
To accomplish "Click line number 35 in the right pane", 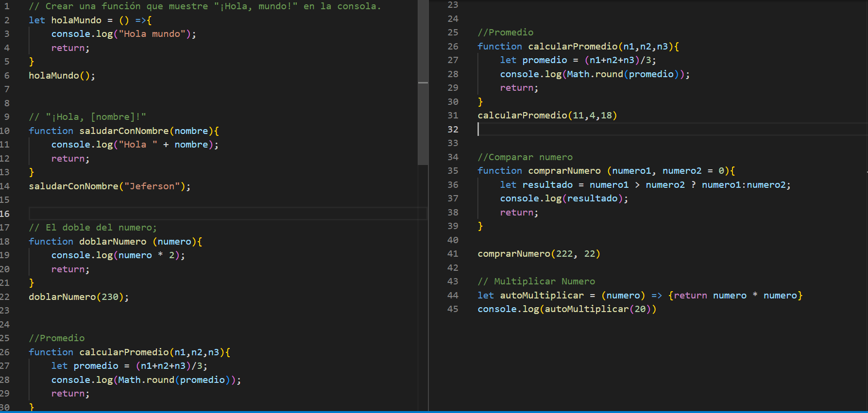I will tap(453, 171).
